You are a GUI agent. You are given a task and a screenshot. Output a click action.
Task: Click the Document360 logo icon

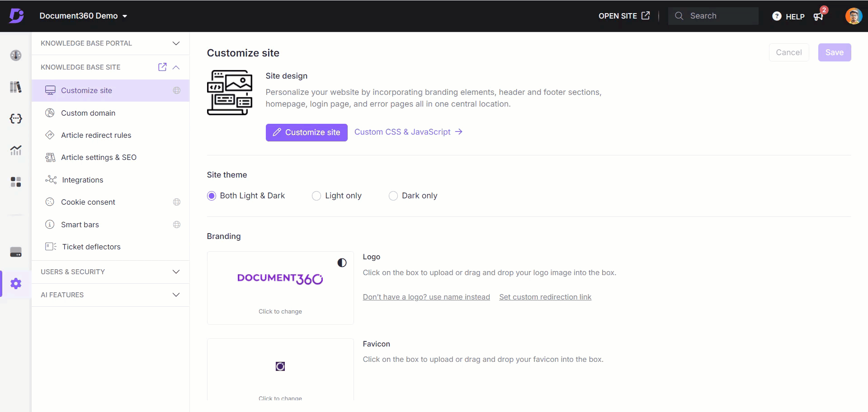pos(16,16)
